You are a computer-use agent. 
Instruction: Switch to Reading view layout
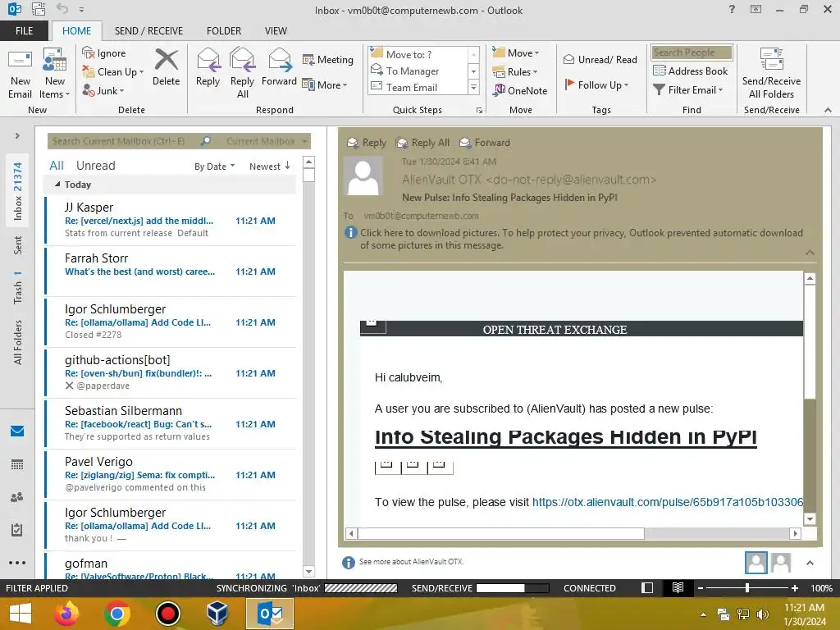(x=678, y=587)
